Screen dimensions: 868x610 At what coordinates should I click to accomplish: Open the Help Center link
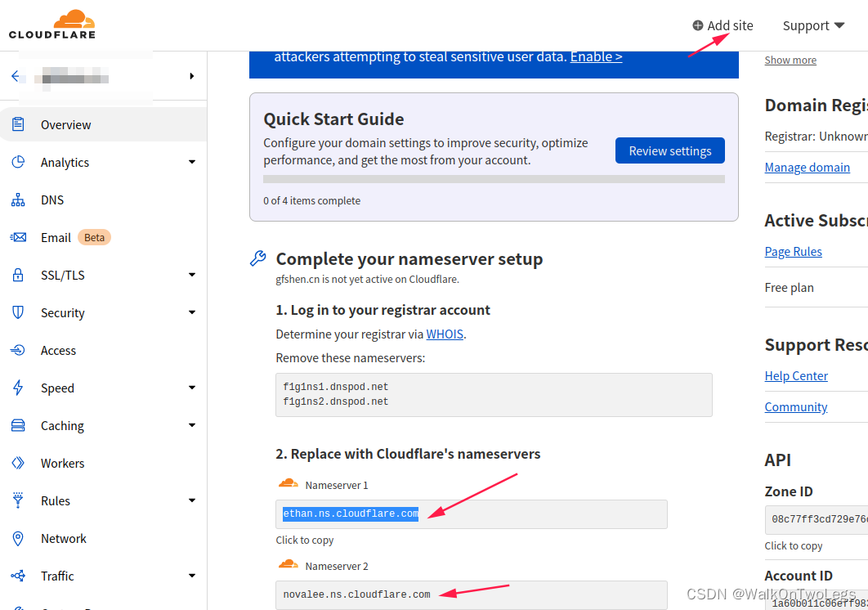point(796,375)
